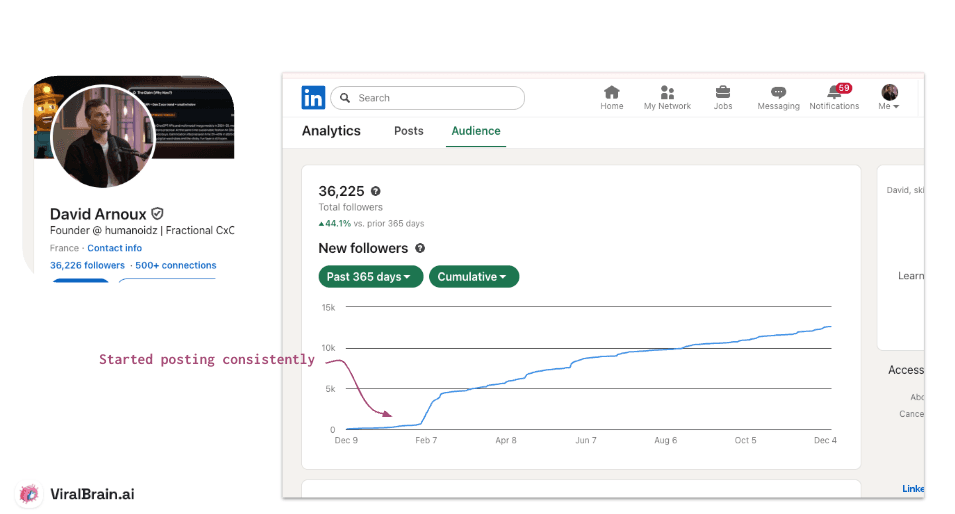
Task: Click the Apr 8 axis label
Action: (506, 440)
